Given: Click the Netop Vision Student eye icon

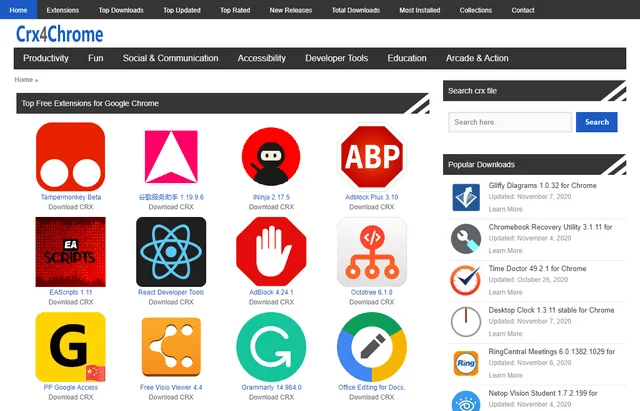Looking at the screenshot, I should click(466, 402).
